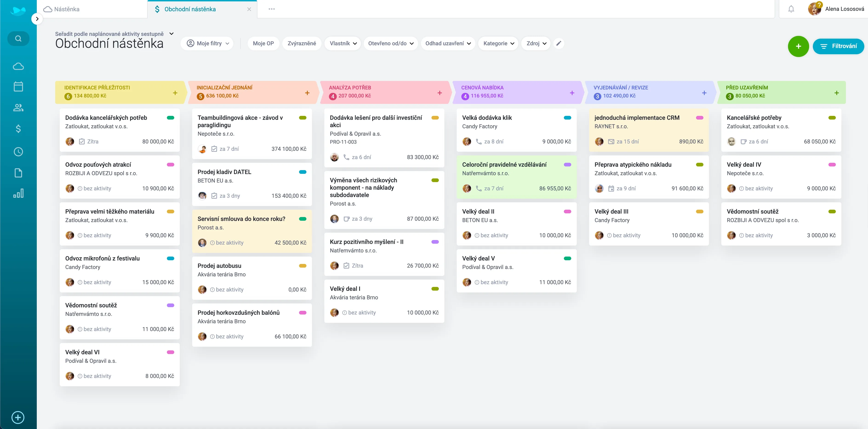Open the calendar from the sidebar
This screenshot has width=868, height=429.
click(x=18, y=86)
